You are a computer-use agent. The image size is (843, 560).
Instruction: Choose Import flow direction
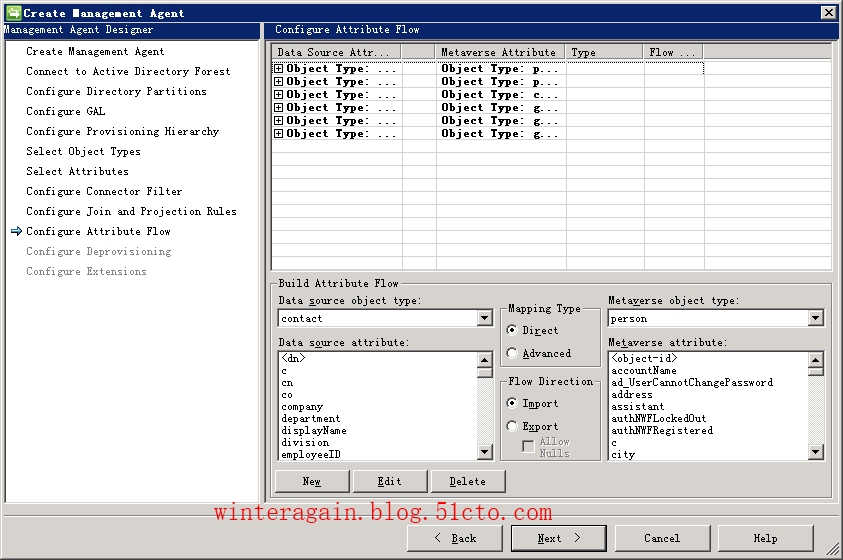click(512, 403)
